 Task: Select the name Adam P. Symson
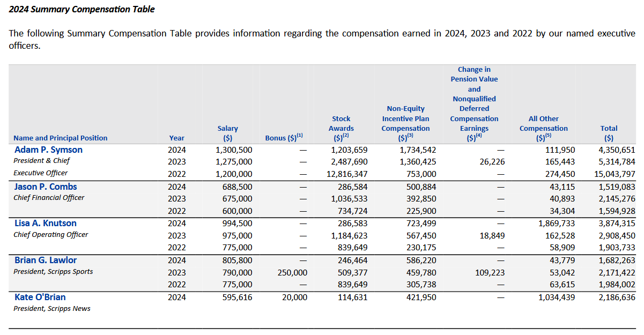(48, 150)
